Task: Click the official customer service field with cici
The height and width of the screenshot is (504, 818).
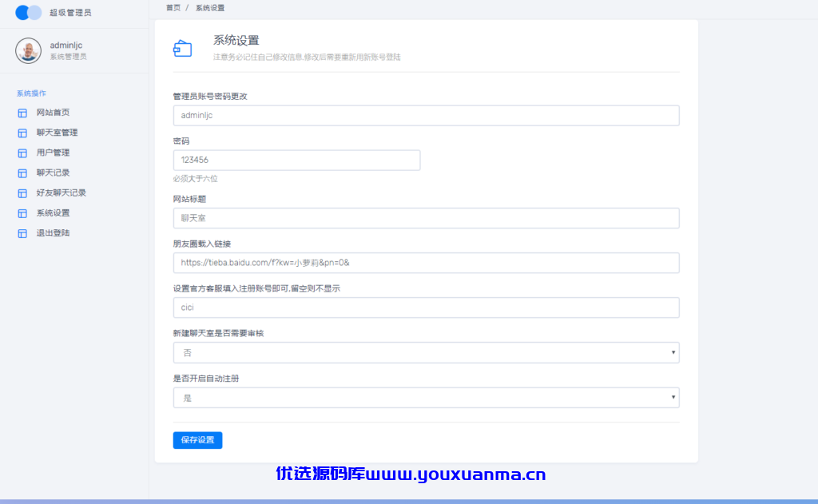Action: coord(427,308)
